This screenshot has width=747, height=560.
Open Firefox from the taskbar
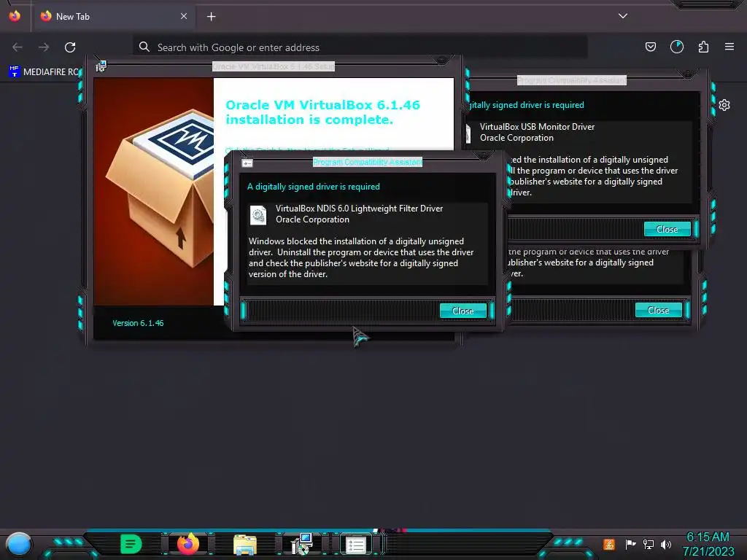click(x=188, y=544)
